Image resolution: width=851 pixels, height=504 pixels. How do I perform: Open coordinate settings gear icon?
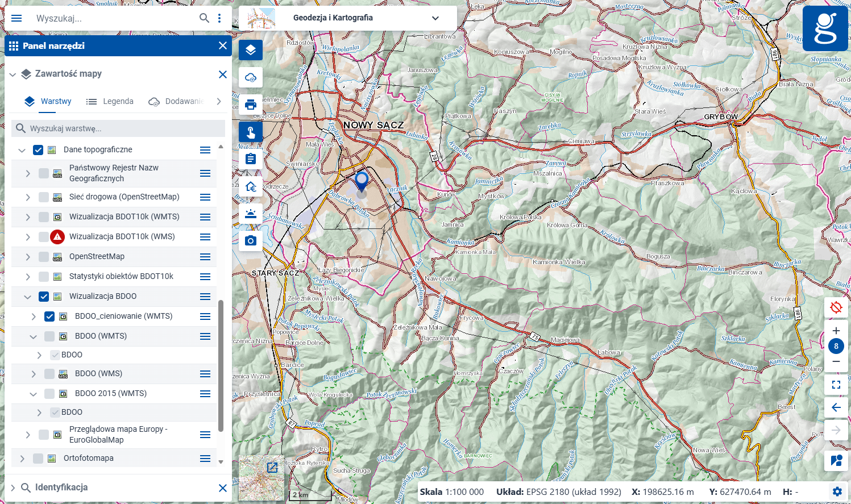coord(837,491)
